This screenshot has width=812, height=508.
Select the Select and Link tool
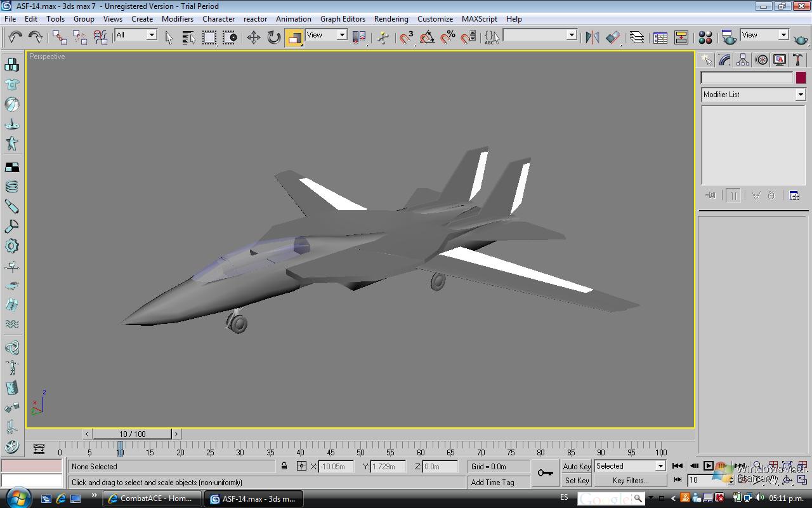pyautogui.click(x=60, y=37)
